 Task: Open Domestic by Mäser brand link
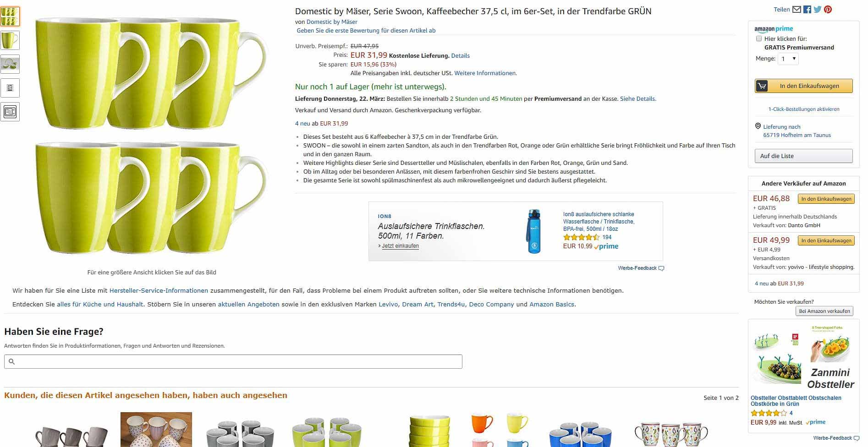(332, 22)
